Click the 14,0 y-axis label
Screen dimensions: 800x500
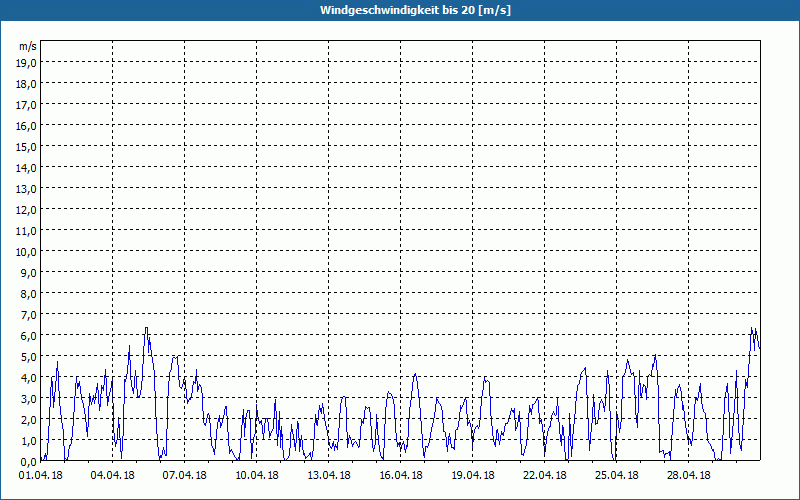point(26,168)
